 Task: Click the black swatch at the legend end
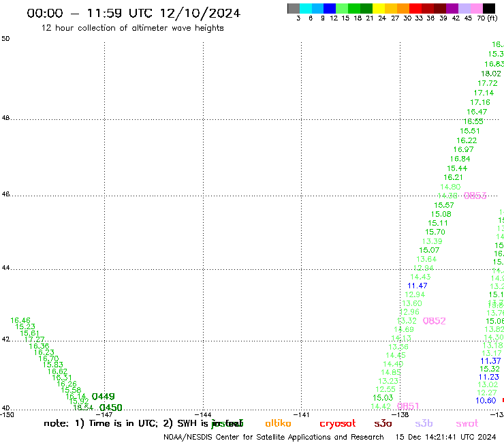click(489, 8)
